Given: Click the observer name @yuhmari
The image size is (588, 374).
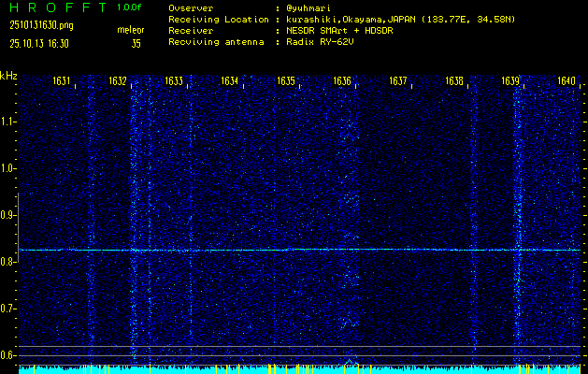Looking at the screenshot, I should (x=308, y=8).
